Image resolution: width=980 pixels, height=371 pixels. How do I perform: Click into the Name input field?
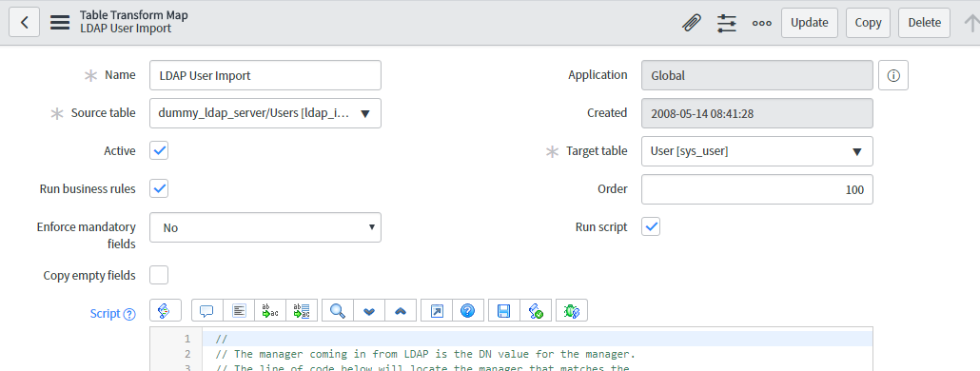point(265,75)
